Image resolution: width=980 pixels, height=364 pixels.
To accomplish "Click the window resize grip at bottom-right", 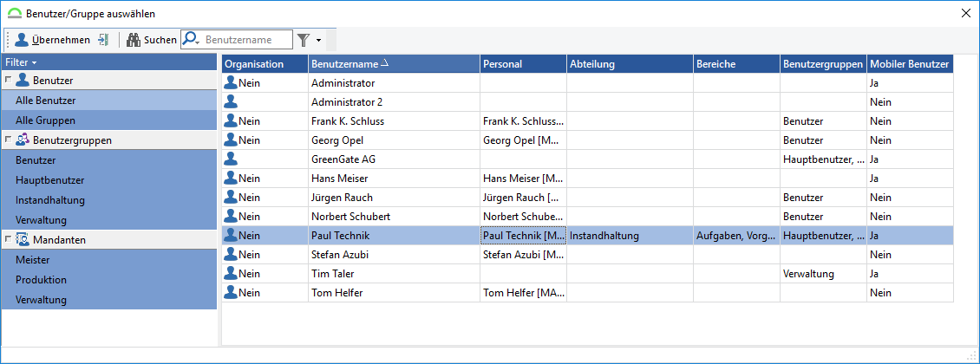I will pos(972,357).
